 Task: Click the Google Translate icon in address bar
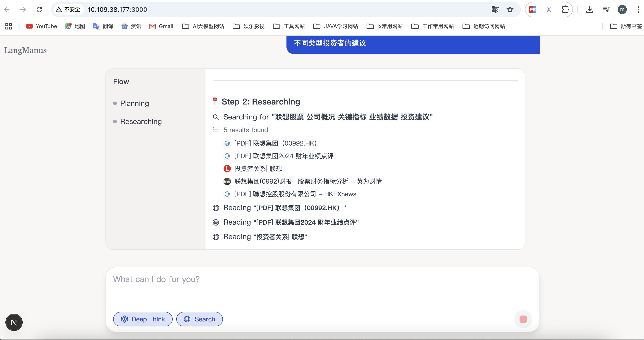pos(495,10)
